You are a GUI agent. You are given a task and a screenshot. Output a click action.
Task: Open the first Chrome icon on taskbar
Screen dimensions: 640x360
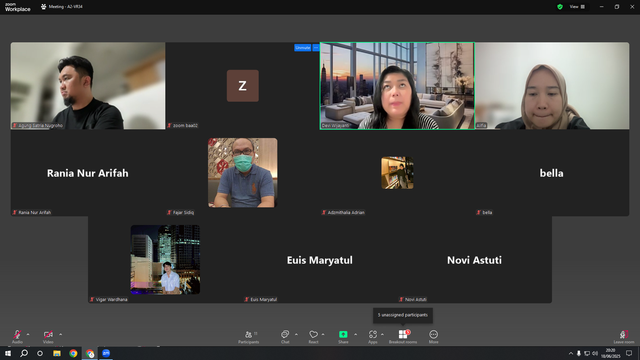point(73,353)
